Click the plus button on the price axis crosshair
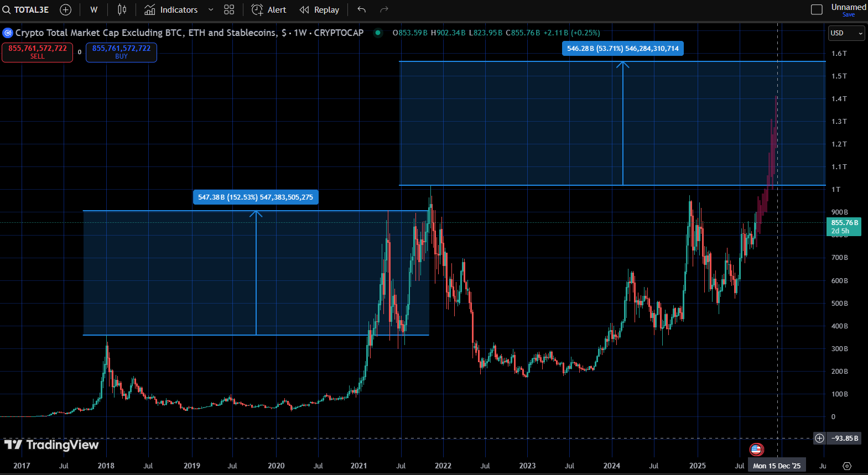Viewport: 868px width, 475px height. [819, 439]
